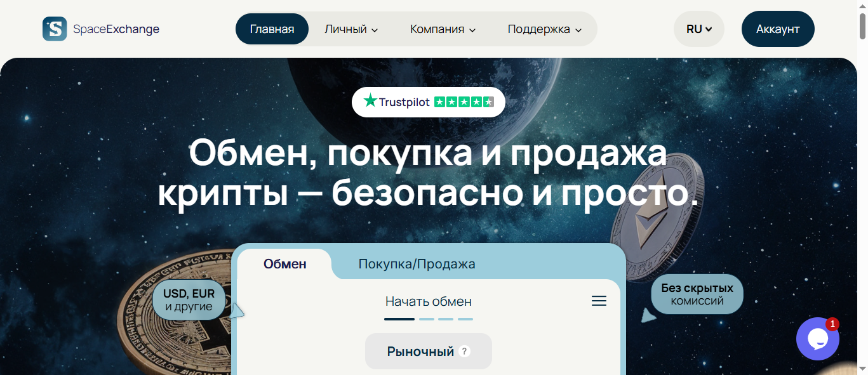Open the hamburger menu in exchange widget

599,301
